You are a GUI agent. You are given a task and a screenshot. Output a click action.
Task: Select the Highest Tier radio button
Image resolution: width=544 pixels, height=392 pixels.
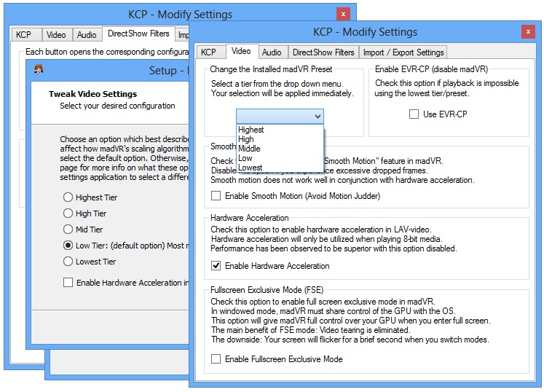pos(68,197)
